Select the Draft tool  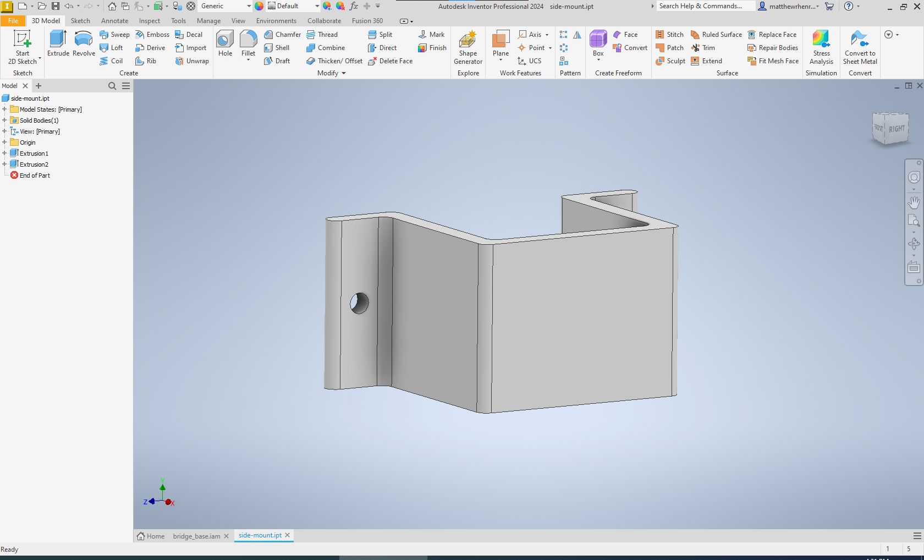tap(277, 61)
